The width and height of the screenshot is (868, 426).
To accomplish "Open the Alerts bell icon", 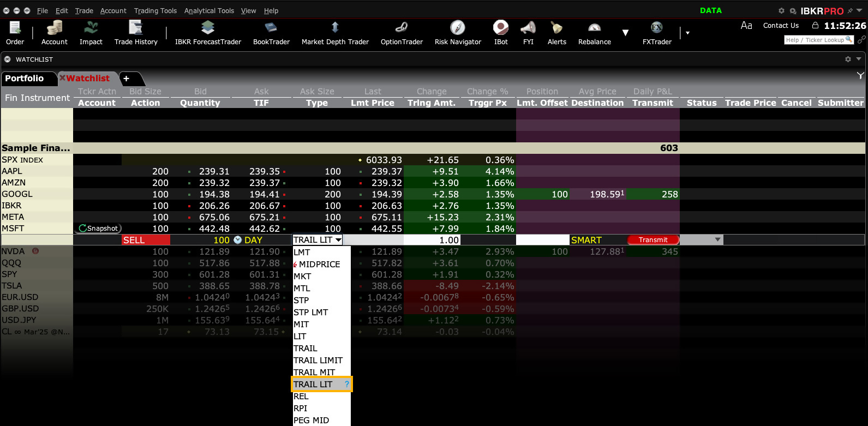I will pyautogui.click(x=556, y=33).
